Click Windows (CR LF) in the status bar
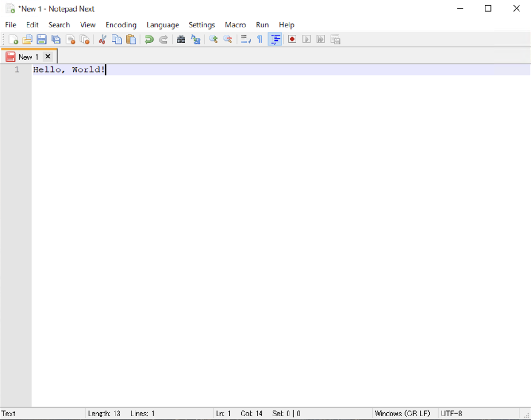 pyautogui.click(x=403, y=413)
